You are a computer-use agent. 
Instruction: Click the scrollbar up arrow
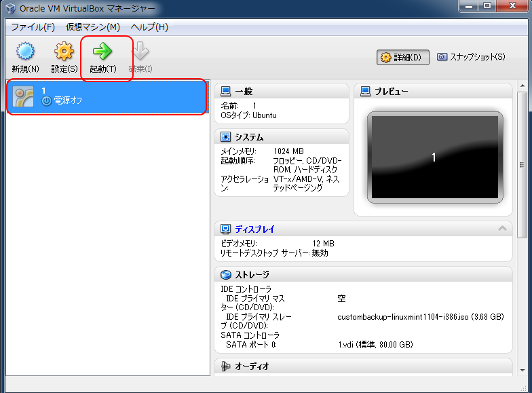(x=522, y=86)
